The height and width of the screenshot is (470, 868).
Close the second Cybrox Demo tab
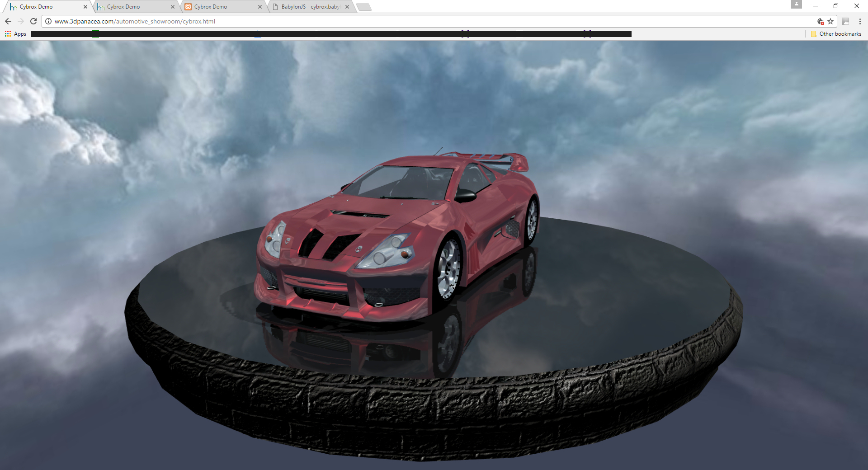tap(173, 7)
